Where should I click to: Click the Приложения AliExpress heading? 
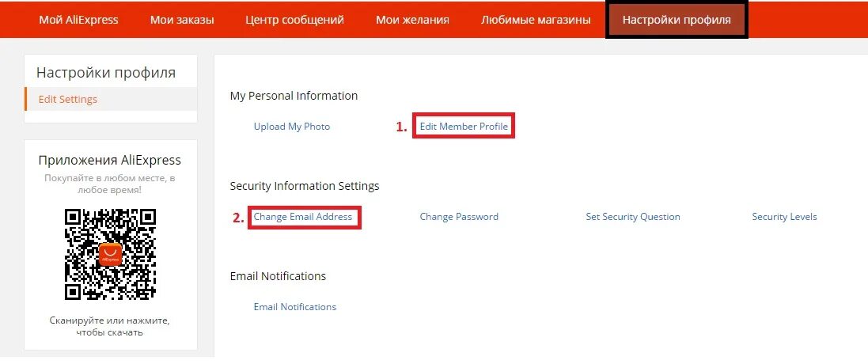point(110,161)
